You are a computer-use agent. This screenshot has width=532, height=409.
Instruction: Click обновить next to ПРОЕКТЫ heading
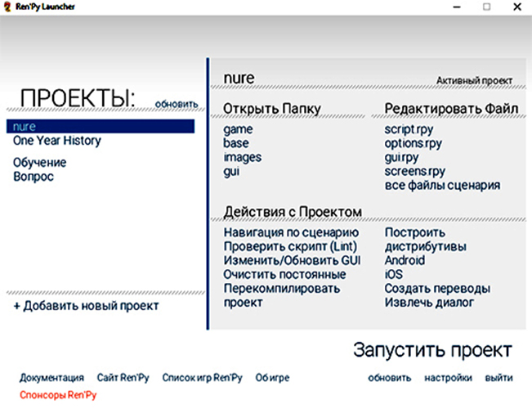[x=177, y=104]
